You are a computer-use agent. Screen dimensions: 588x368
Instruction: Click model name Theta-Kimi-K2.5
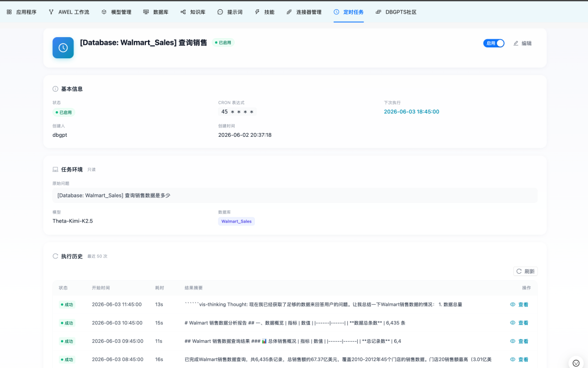(73, 221)
